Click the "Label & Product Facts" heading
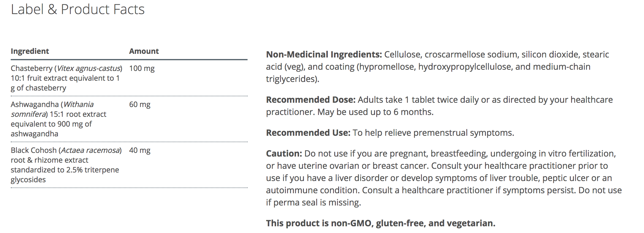The width and height of the screenshot is (644, 233). pyautogui.click(x=78, y=9)
